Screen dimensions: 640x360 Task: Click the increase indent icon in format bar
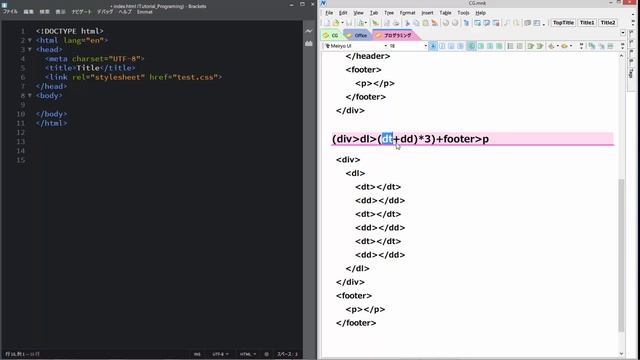click(x=540, y=46)
